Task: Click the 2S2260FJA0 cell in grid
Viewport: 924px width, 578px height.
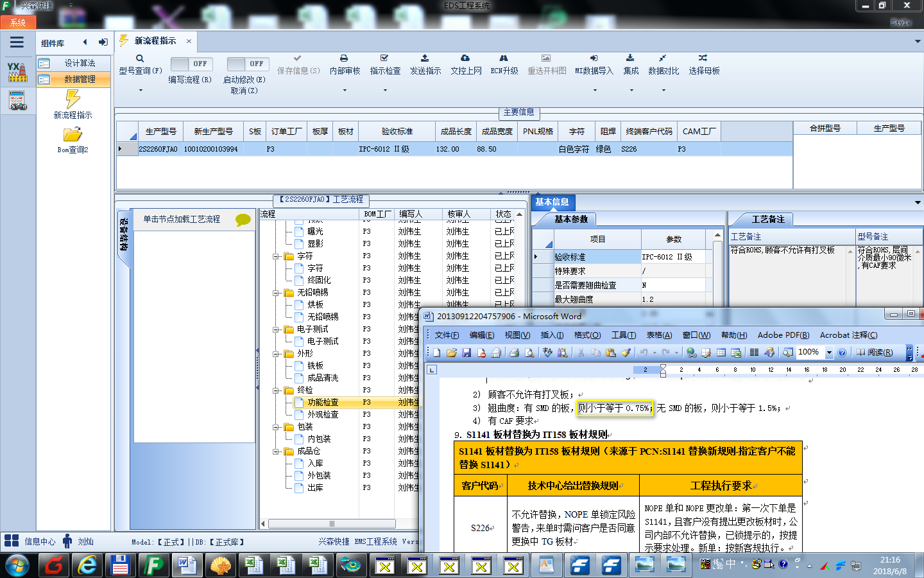Action: pyautogui.click(x=158, y=149)
